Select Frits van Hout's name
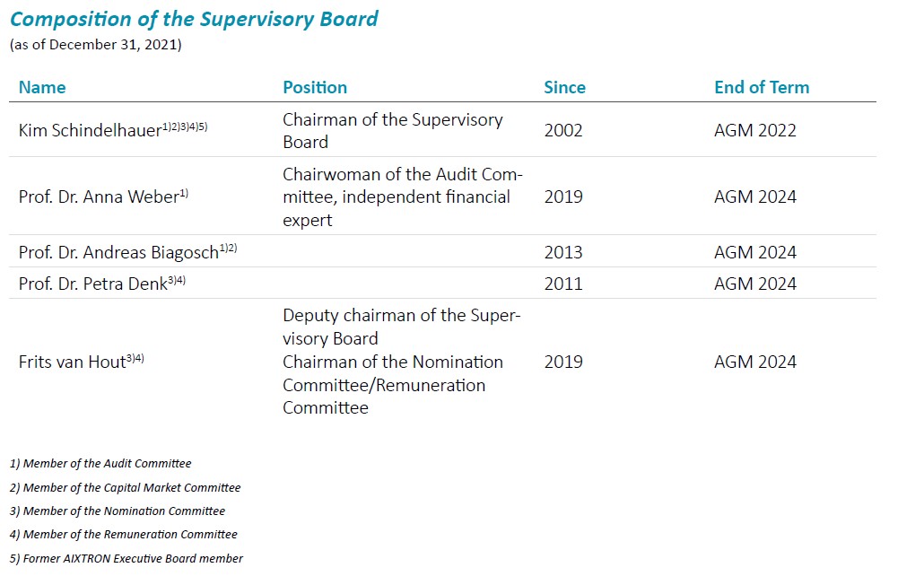The width and height of the screenshot is (924, 585). (x=73, y=362)
